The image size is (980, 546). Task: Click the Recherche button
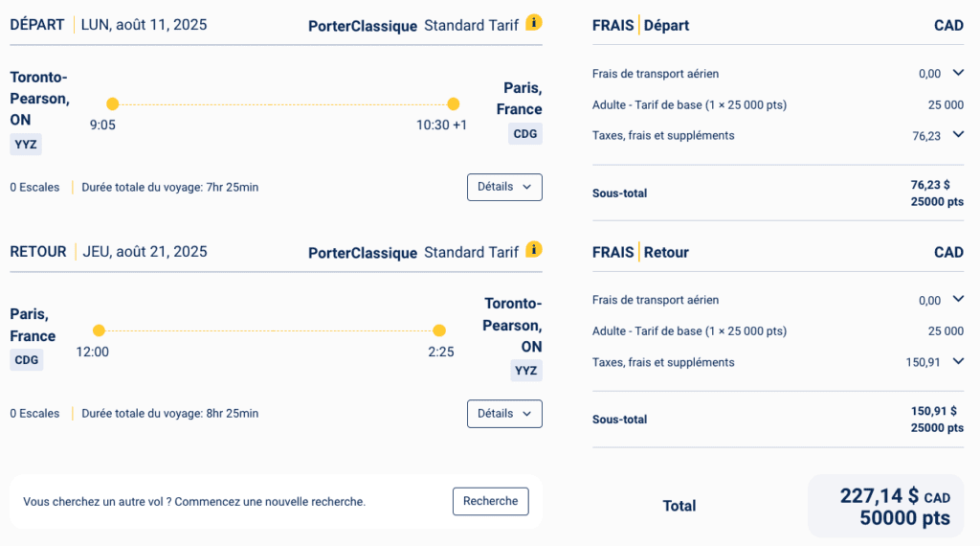[x=490, y=501]
